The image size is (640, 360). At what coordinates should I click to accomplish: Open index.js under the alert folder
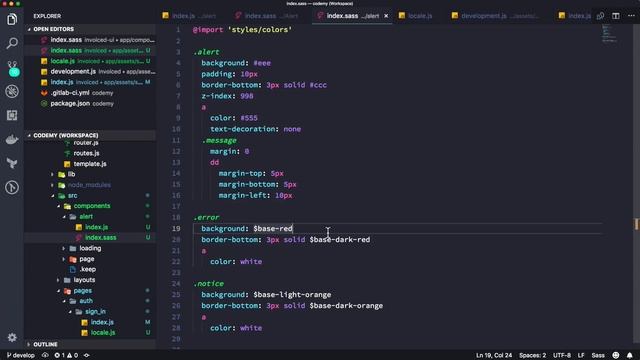point(96,227)
